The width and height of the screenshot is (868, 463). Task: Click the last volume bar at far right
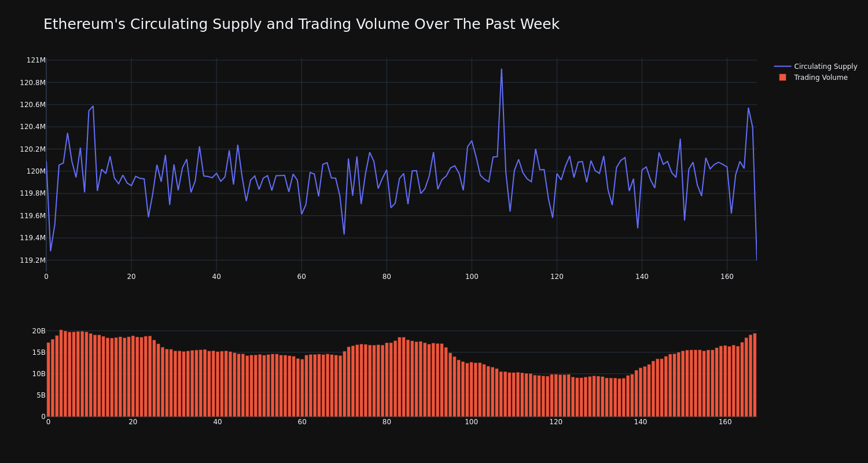pos(755,375)
